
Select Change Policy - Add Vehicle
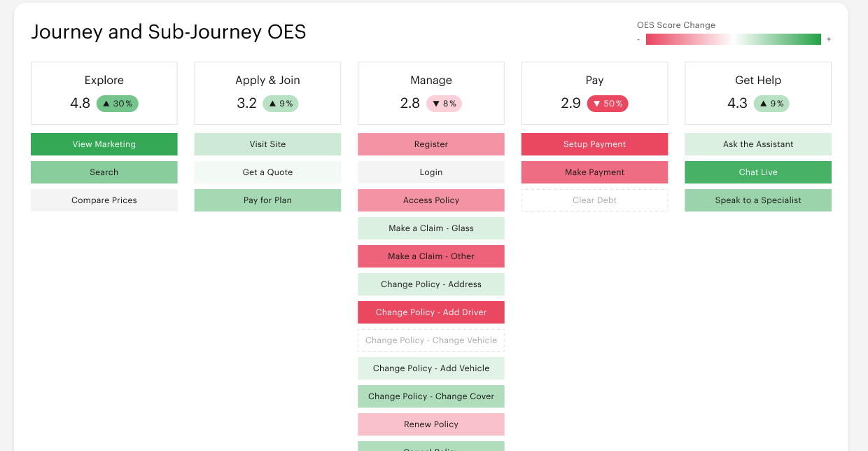431,368
